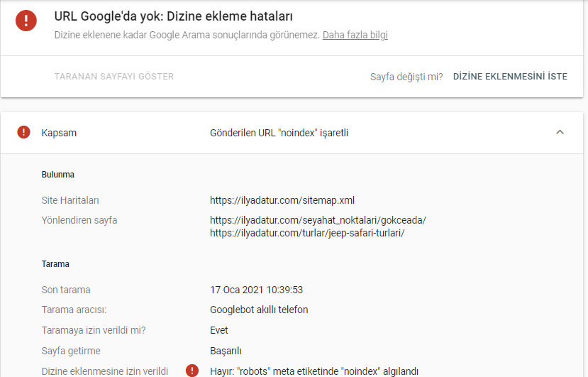Request indexing via DİZİNE EKLENMESİNİ İSTE
588x377 pixels.
510,77
